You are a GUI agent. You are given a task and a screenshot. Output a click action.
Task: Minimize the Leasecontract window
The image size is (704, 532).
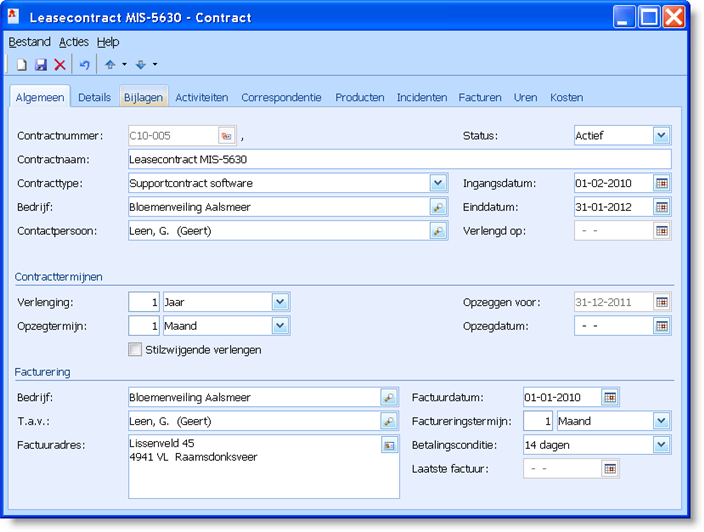(624, 17)
